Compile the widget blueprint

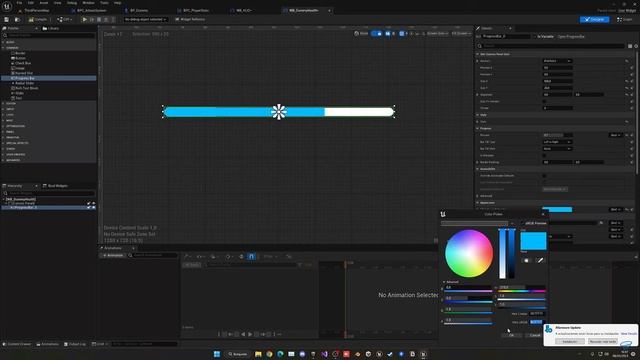pos(38,20)
